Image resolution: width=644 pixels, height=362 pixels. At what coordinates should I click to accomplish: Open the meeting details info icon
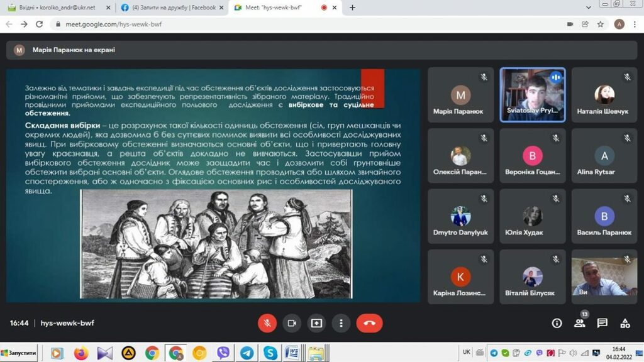pos(557,323)
